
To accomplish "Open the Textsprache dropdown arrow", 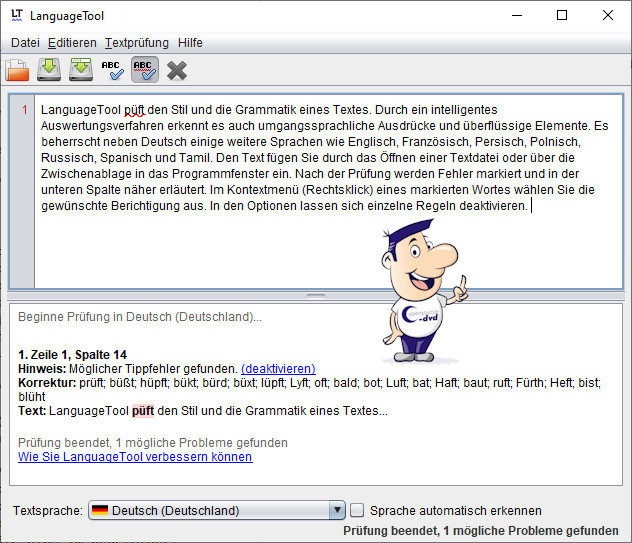I will coord(336,511).
